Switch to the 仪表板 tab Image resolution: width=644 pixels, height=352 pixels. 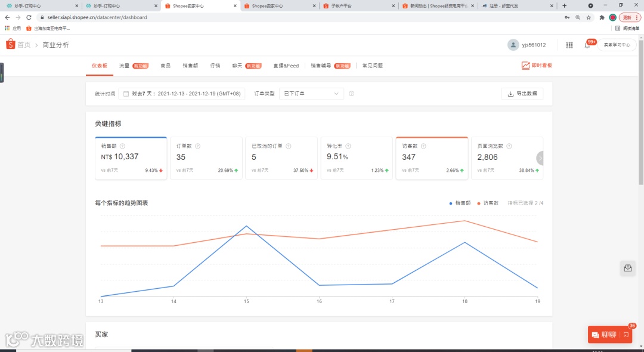click(100, 66)
